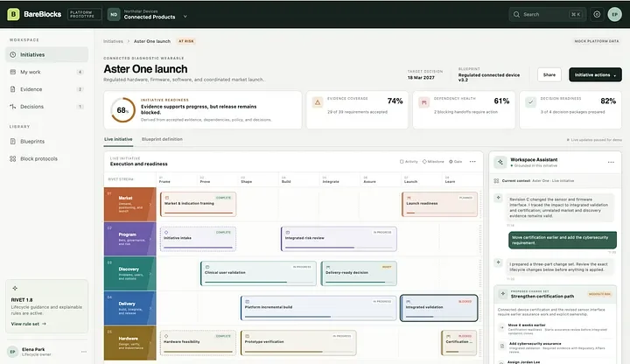The image size is (630, 364).
Task: Open the Initiative intake card
Action: [198, 239]
